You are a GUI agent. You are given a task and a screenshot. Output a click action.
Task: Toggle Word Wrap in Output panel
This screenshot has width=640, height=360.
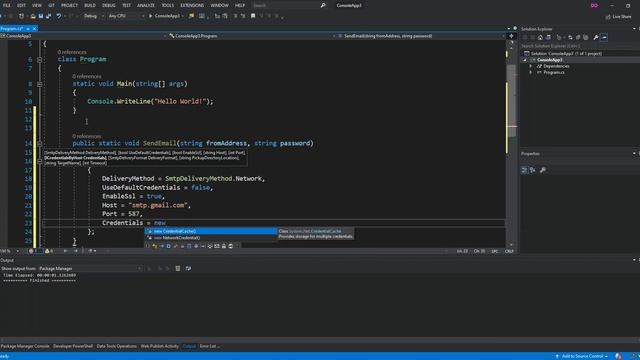pyautogui.click(x=188, y=269)
